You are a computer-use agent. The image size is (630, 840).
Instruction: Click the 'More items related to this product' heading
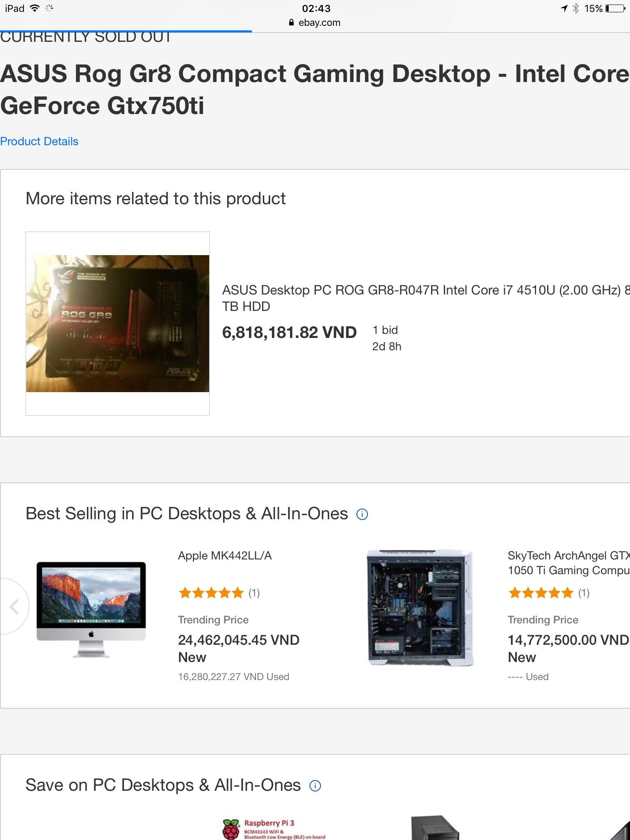coord(155,199)
